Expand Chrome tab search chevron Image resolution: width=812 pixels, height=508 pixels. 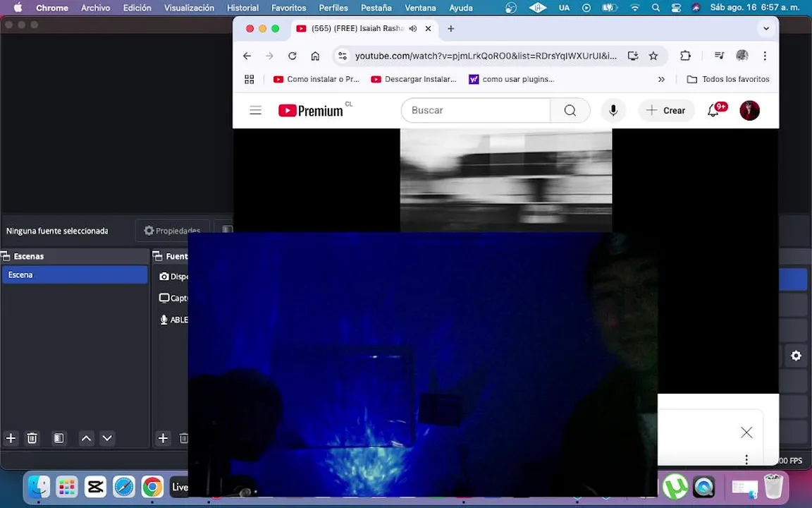pyautogui.click(x=766, y=28)
